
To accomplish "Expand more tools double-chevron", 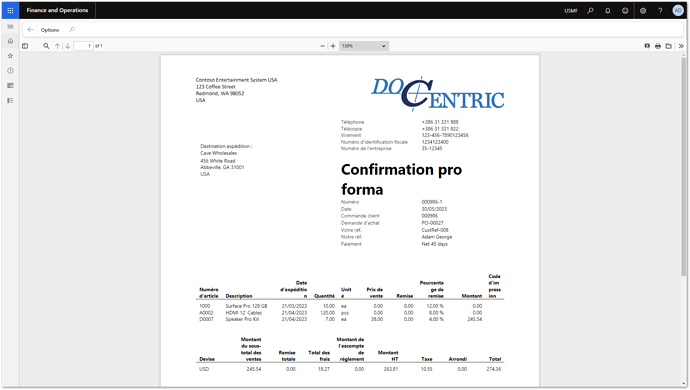I will [x=681, y=46].
